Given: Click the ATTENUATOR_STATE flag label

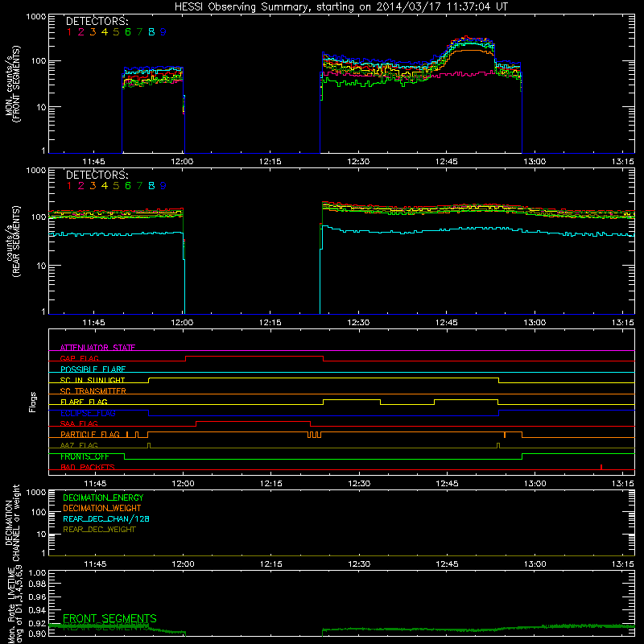Looking at the screenshot, I should click(97, 348).
